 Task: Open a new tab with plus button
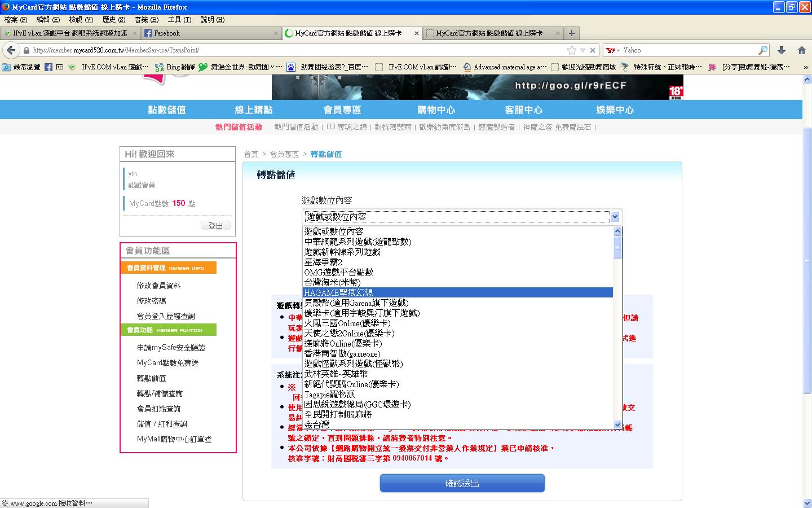click(571, 33)
